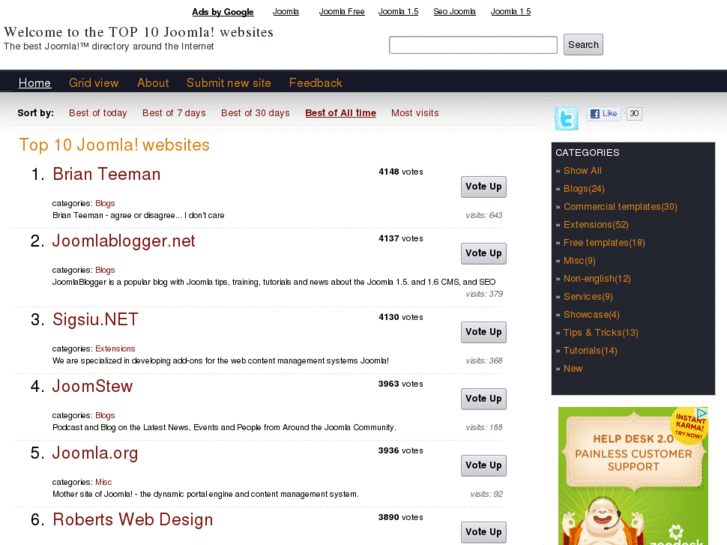Open the Feedback page
The height and width of the screenshot is (545, 727).
click(x=315, y=83)
